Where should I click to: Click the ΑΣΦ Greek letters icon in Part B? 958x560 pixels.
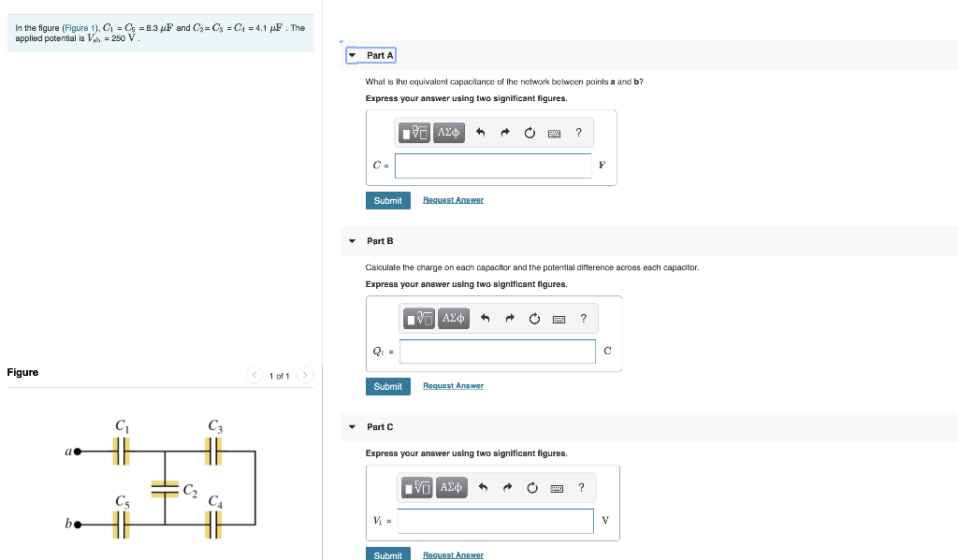(x=452, y=318)
